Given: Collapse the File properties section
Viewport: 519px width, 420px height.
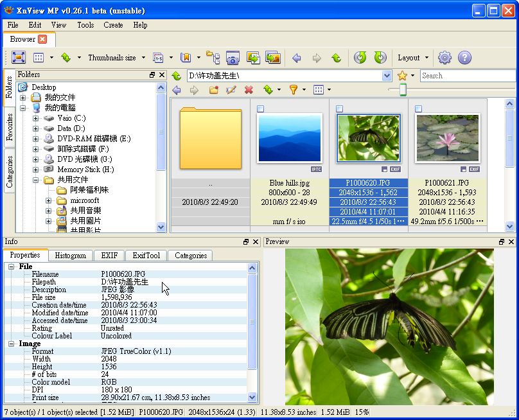Looking at the screenshot, I should [12, 267].
